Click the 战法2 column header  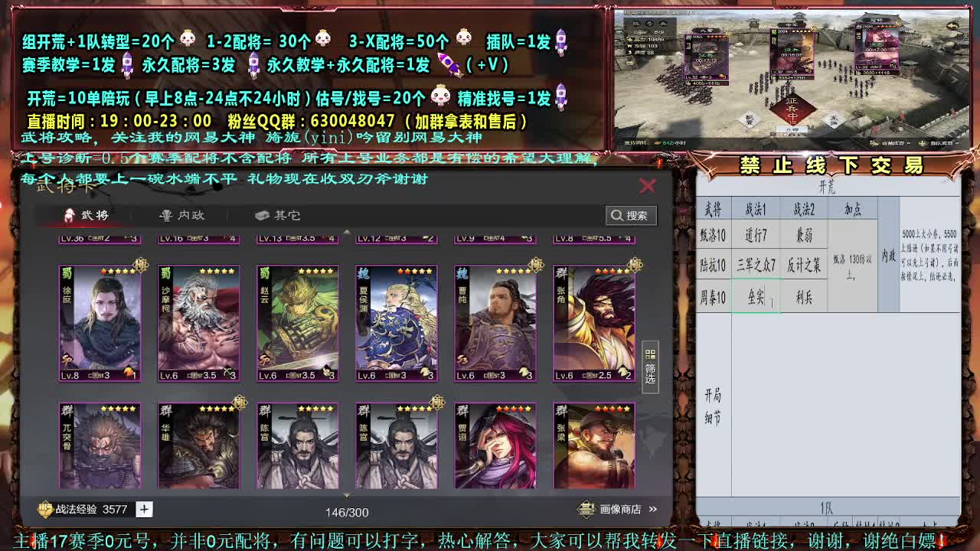804,208
